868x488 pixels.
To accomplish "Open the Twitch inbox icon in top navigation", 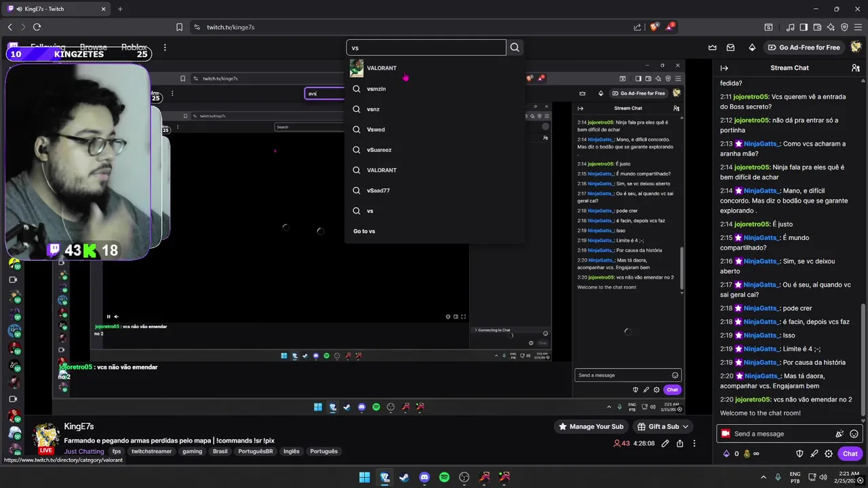I will [x=731, y=47].
